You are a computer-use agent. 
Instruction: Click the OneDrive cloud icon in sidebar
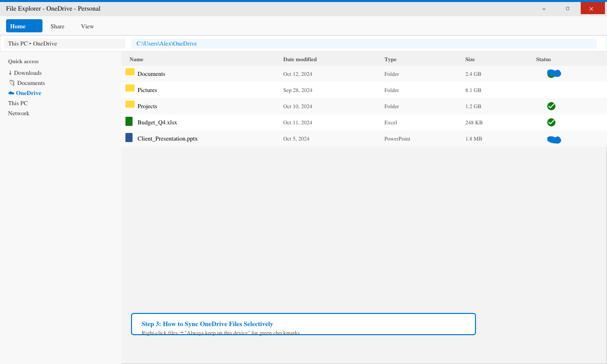tap(11, 93)
